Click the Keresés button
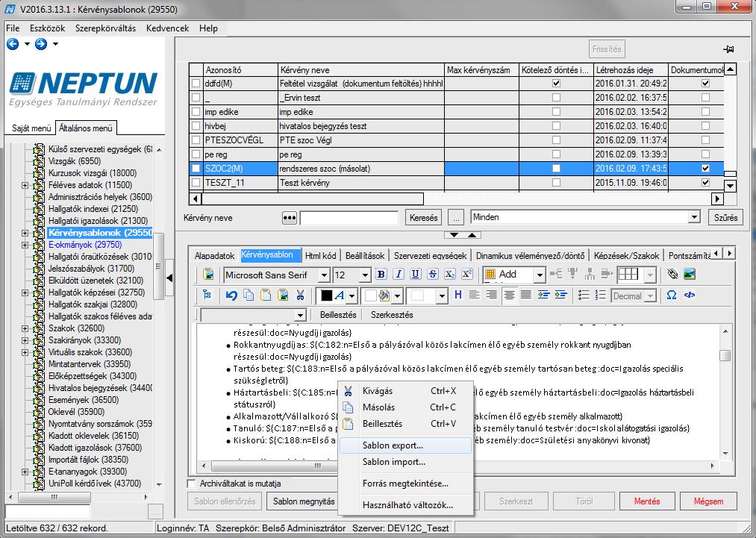Image resolution: width=756 pixels, height=538 pixels. click(x=423, y=218)
